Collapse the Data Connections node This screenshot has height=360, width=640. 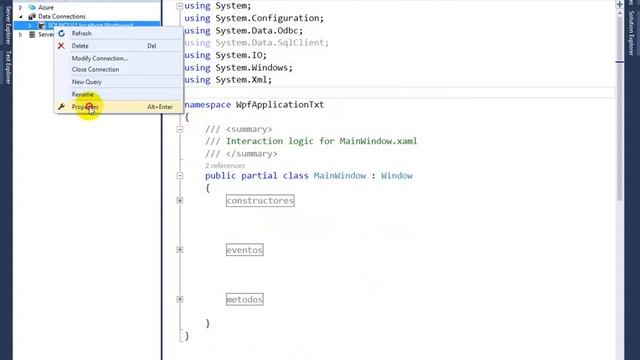tap(20, 16)
